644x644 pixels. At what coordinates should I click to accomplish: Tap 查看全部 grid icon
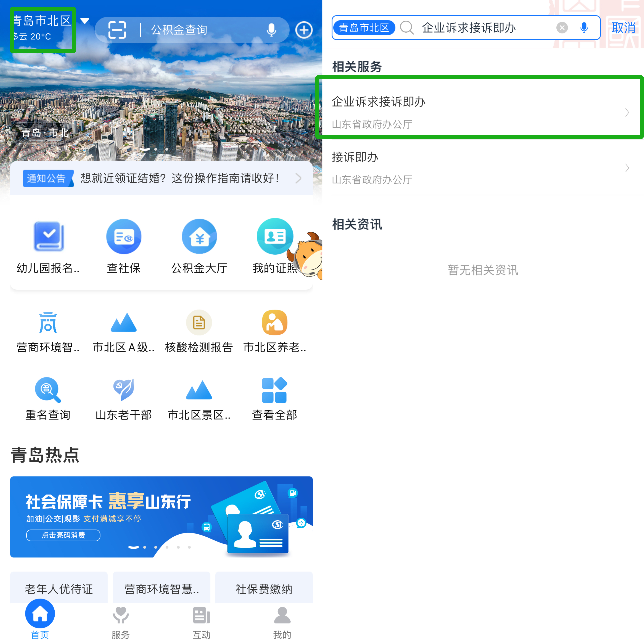274,390
